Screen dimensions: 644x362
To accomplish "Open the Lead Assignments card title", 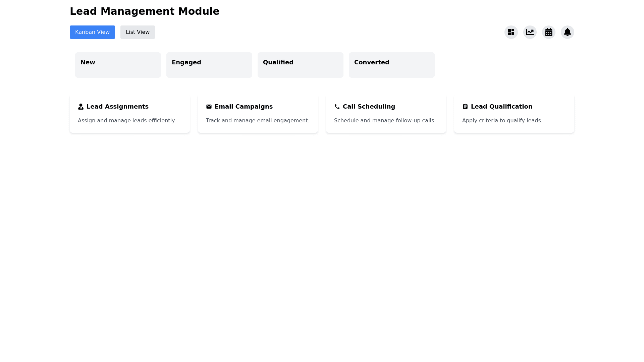I will pos(117,107).
